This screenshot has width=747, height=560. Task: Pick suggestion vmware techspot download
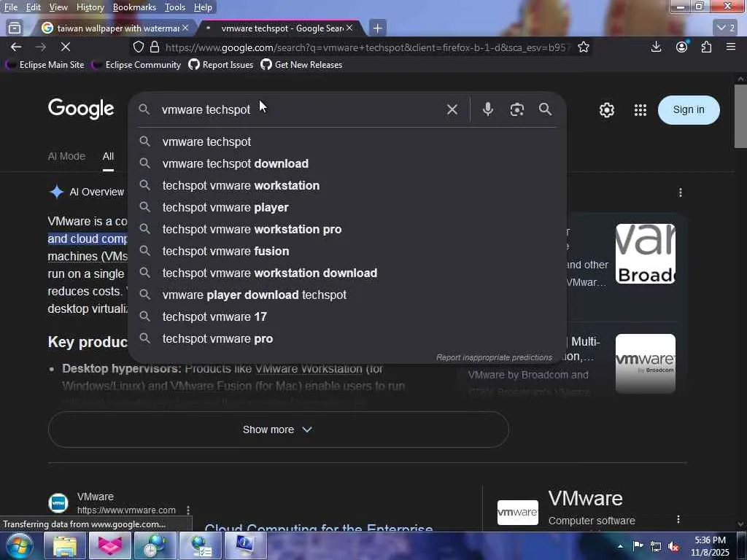click(348, 164)
